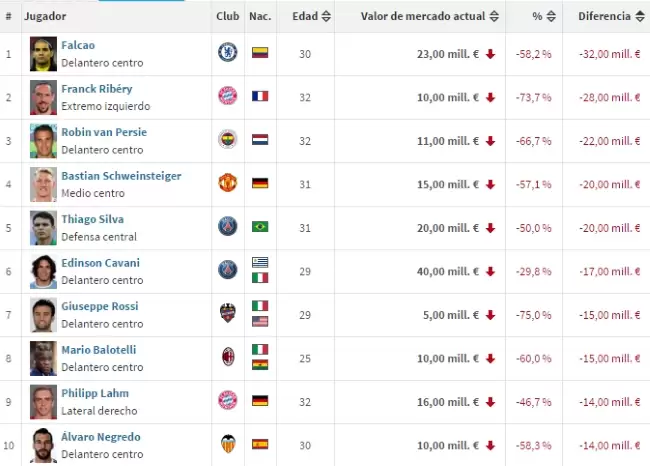Click Chelsea club crest in Falcao's row
This screenshot has width=650, height=466.
click(x=227, y=53)
